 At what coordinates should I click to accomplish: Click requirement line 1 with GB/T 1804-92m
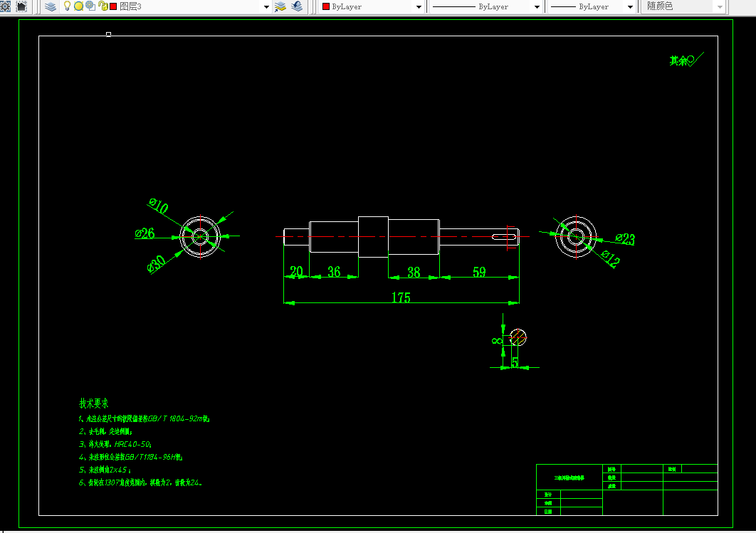pos(145,418)
